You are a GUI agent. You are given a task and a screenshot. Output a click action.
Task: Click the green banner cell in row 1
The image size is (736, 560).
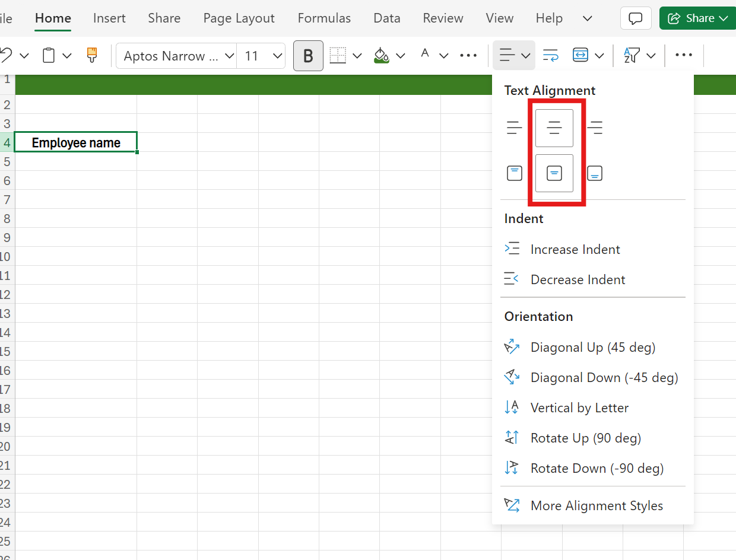253,85
